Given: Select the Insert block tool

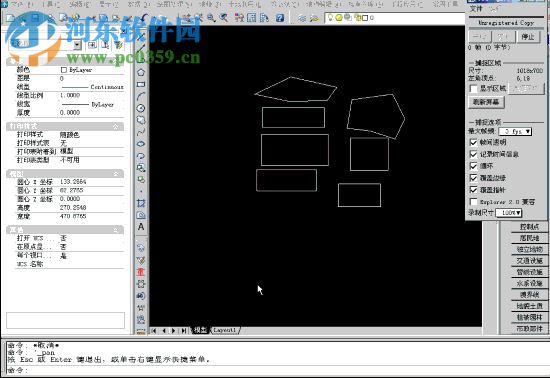Looking at the screenshot, I should click(141, 168).
